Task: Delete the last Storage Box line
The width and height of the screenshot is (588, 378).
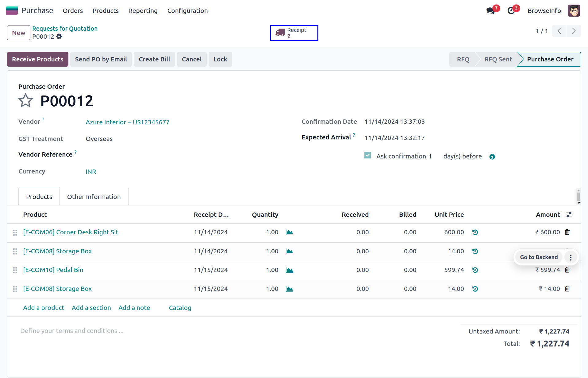Action: click(567, 289)
